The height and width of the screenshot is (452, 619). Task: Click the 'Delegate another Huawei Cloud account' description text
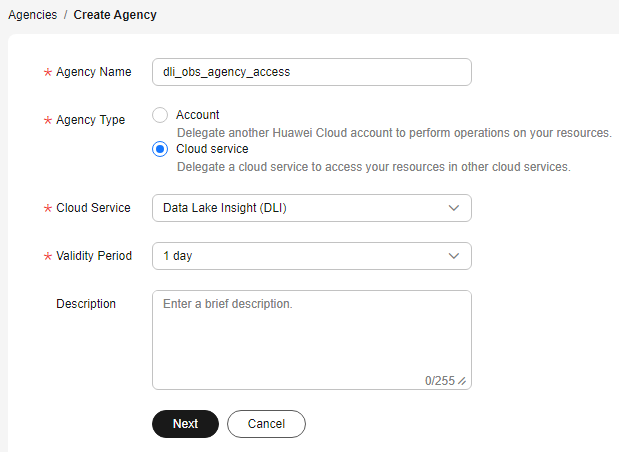click(394, 133)
